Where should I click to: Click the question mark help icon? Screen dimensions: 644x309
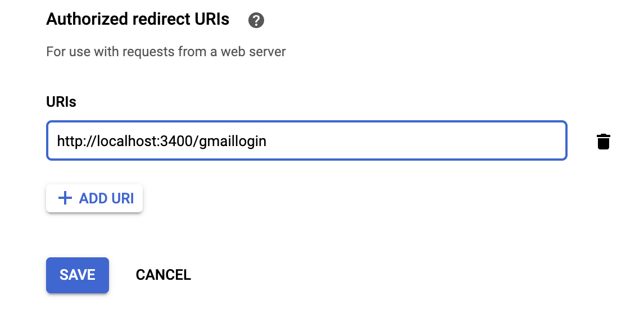click(256, 21)
